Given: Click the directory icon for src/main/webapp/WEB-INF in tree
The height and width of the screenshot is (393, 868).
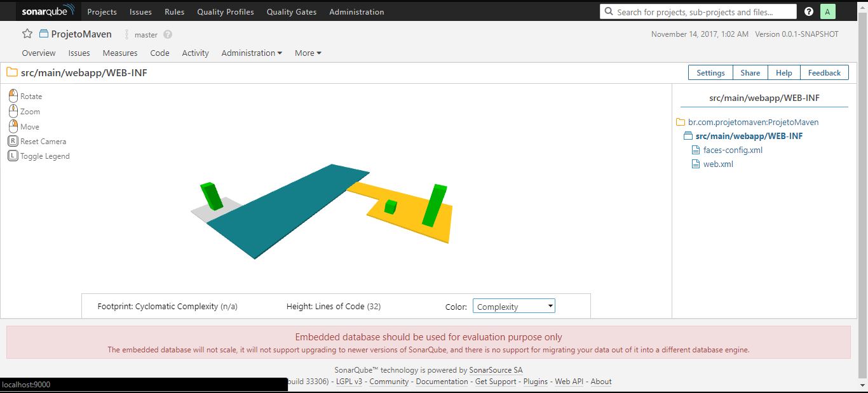Looking at the screenshot, I should (688, 136).
